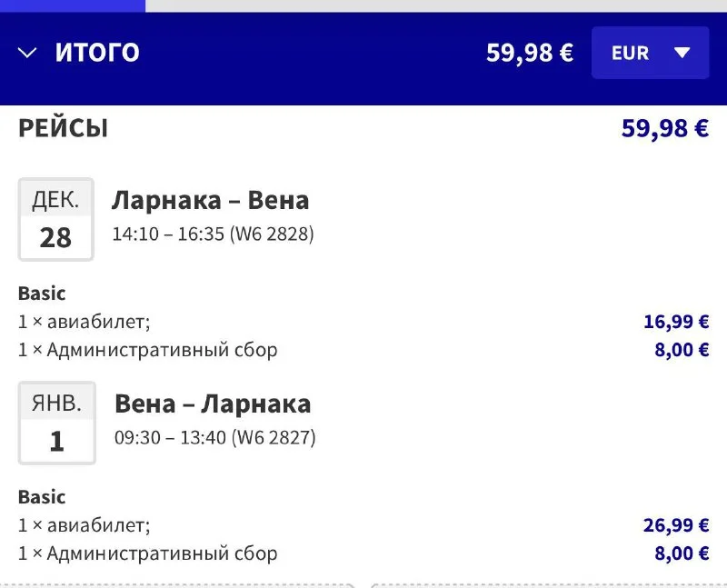
Task: Click Basic fare under Ларнака – Вена
Action: point(42,294)
